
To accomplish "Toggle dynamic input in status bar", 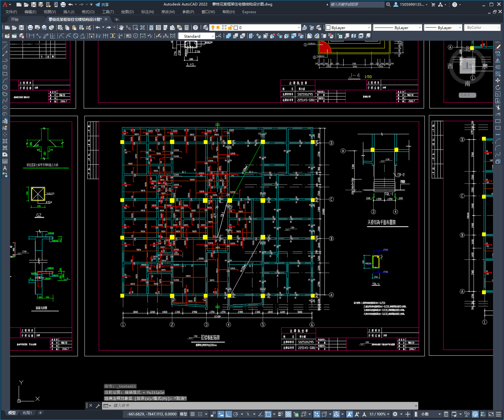I will coord(221,414).
